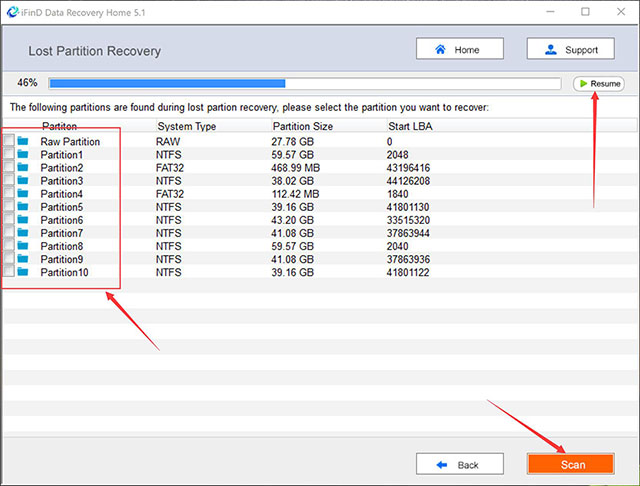Select the Partition1 row name

click(61, 155)
